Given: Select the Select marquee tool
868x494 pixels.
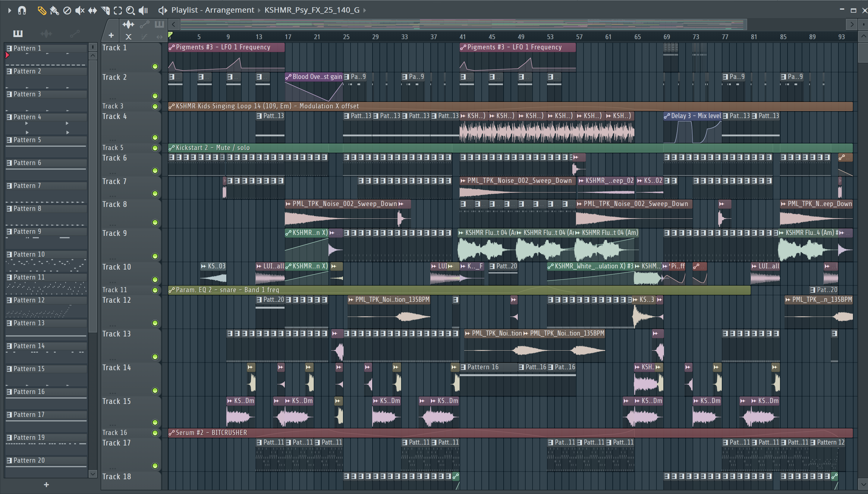Looking at the screenshot, I should pyautogui.click(x=118, y=11).
